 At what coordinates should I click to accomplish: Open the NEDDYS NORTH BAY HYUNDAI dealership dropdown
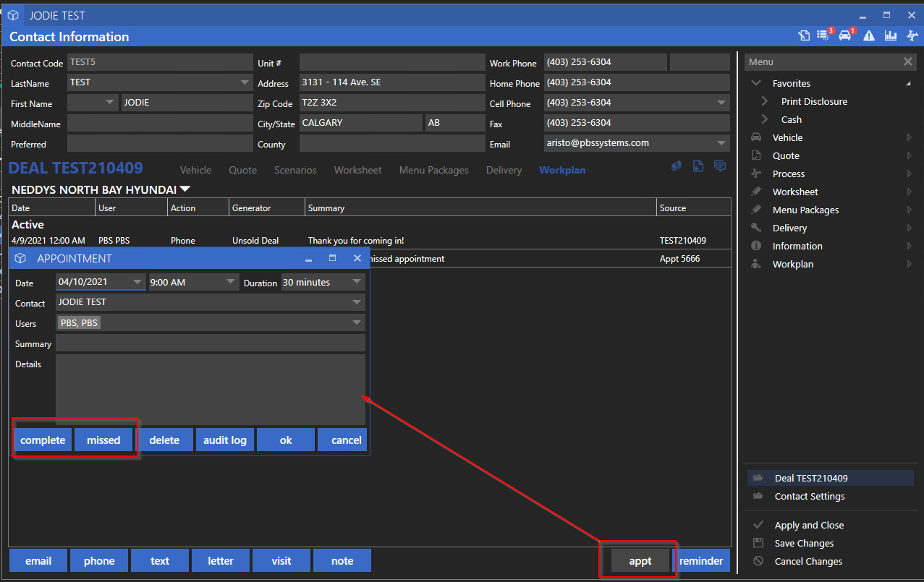(185, 189)
